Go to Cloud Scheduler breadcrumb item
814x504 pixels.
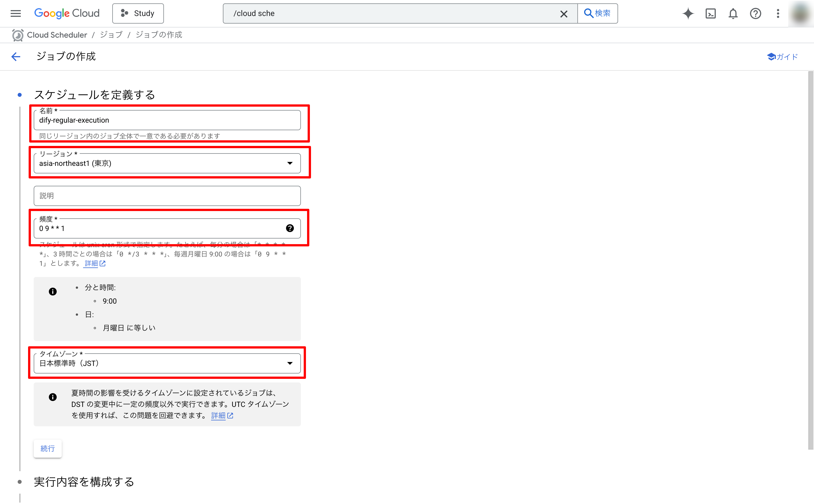[x=57, y=35]
